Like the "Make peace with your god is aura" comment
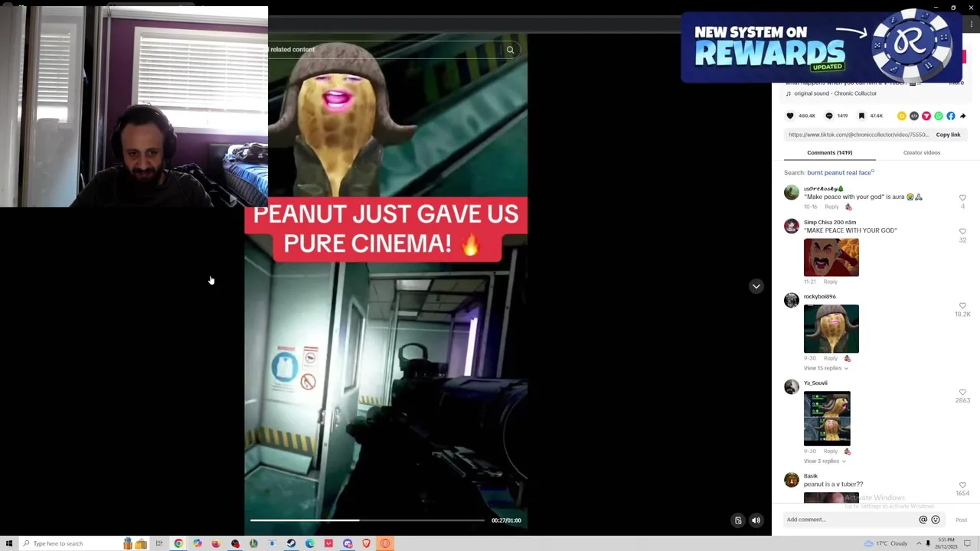 click(962, 198)
